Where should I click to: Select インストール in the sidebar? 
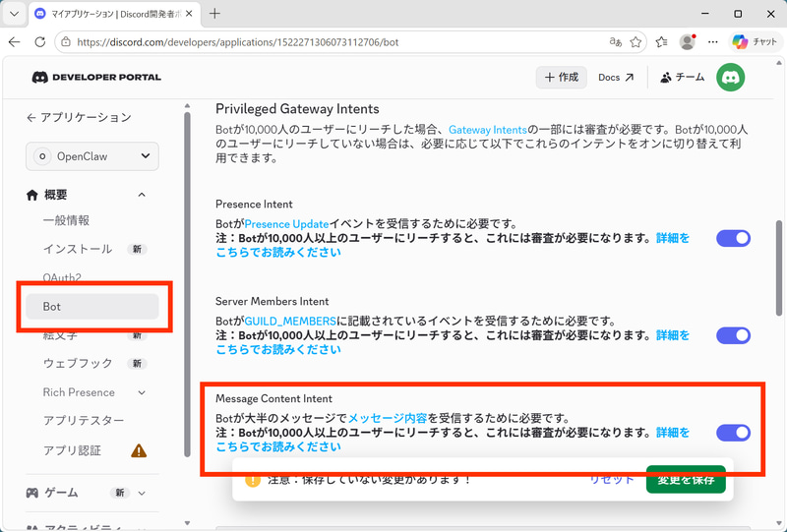click(78, 249)
